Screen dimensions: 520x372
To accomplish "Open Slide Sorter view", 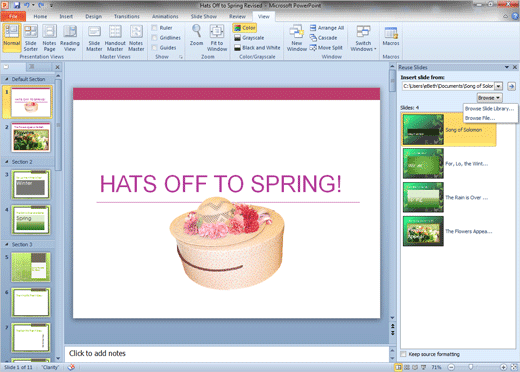I will pos(30,38).
